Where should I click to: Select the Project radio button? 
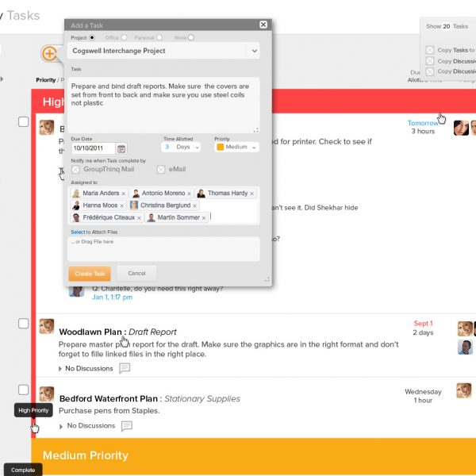point(92,37)
